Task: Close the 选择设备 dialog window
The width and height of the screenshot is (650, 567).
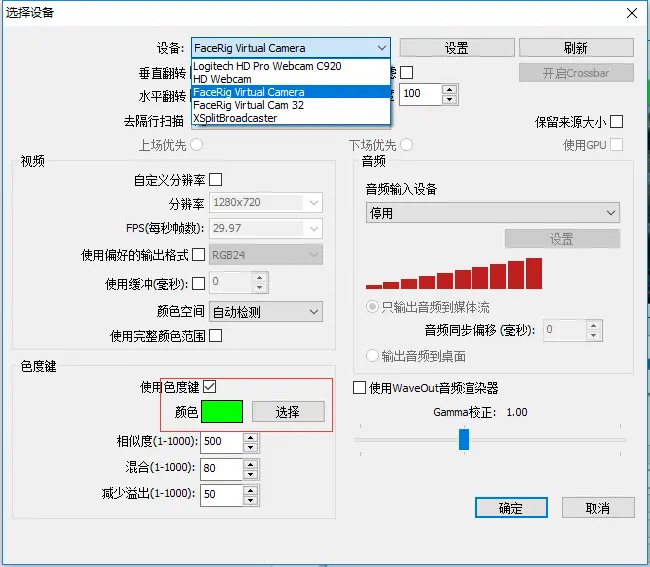Action: coord(632,13)
